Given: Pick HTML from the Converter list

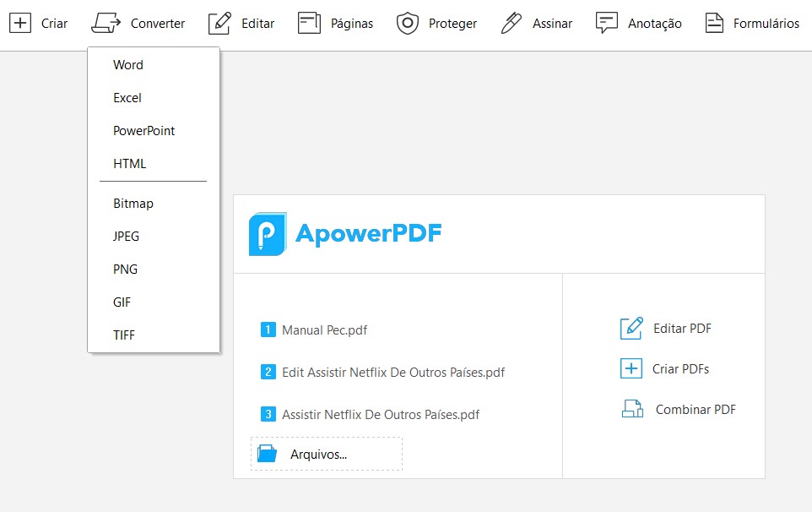Looking at the screenshot, I should (128, 163).
